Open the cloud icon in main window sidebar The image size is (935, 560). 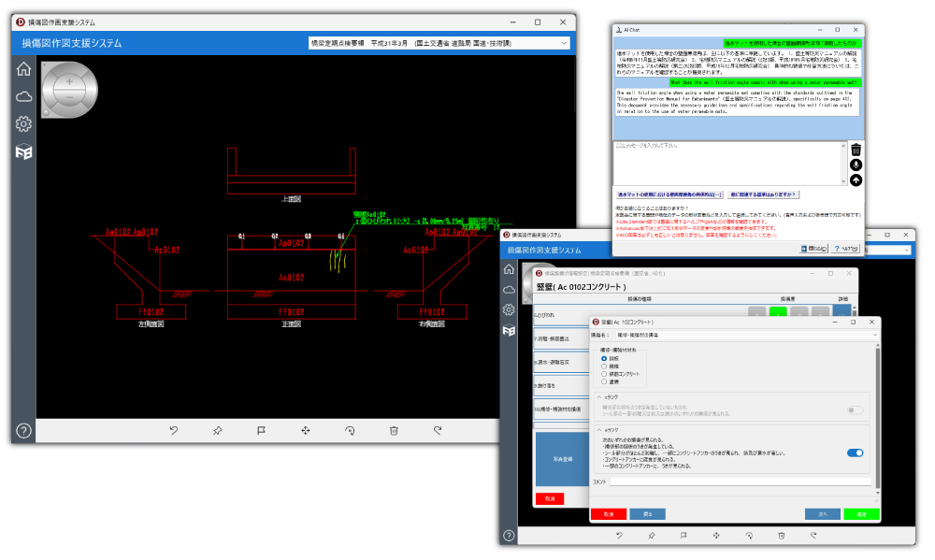coord(24,96)
